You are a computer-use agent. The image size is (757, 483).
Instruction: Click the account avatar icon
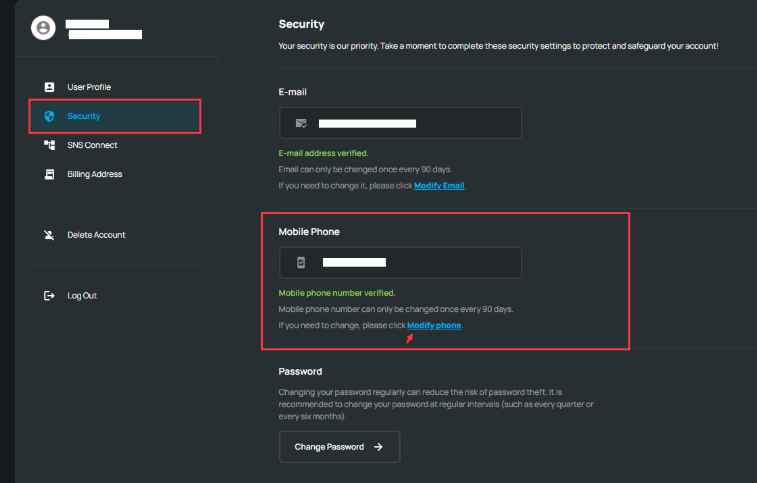(x=42, y=28)
